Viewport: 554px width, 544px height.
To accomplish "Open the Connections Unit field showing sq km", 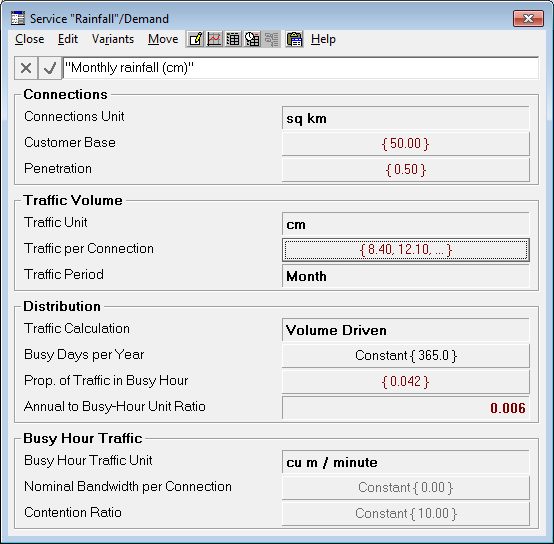I will (x=406, y=118).
